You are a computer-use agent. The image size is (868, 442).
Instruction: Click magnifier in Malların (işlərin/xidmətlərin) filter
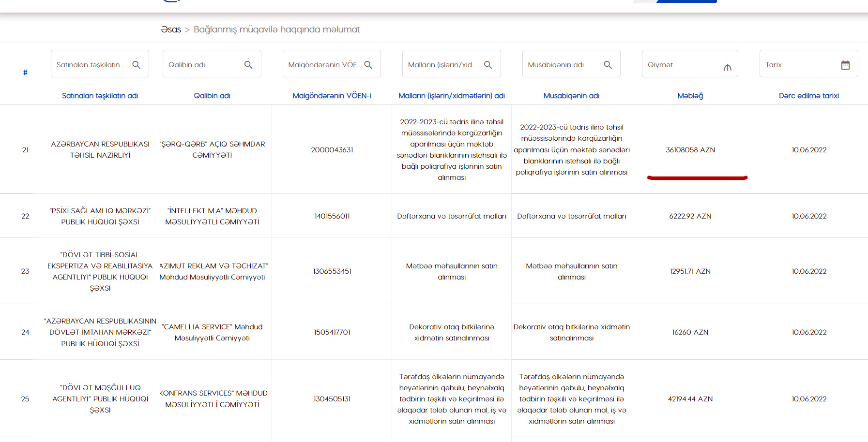(x=488, y=65)
